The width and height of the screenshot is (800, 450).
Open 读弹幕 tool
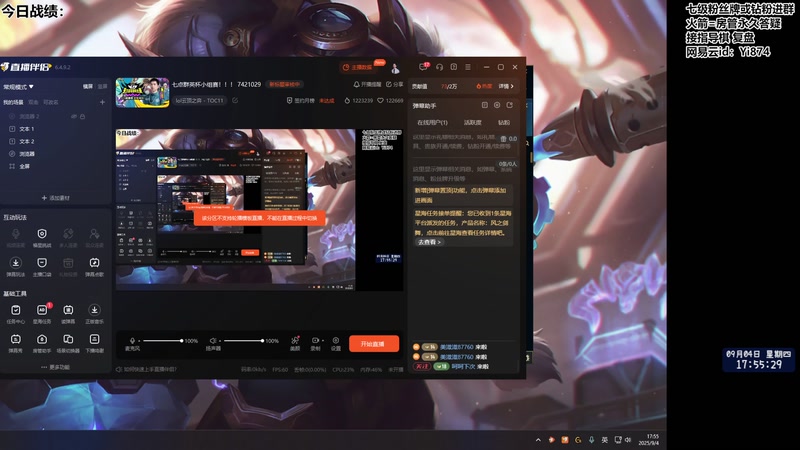[68, 314]
